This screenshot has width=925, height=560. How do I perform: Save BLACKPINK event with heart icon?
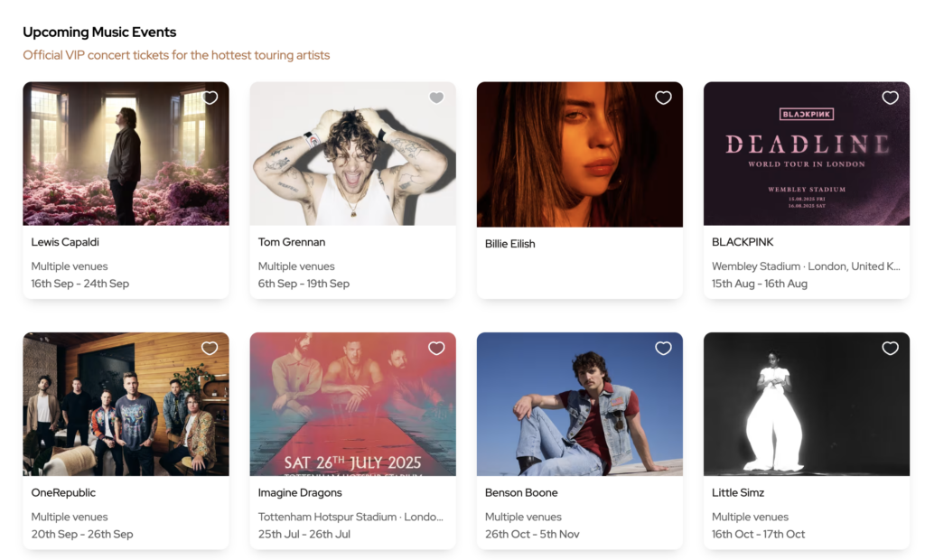pyautogui.click(x=890, y=98)
